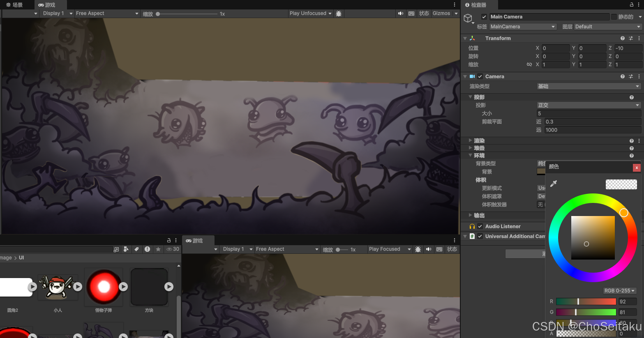
Task: Click the search-by-label tag icon in Project panel
Action: (x=137, y=249)
